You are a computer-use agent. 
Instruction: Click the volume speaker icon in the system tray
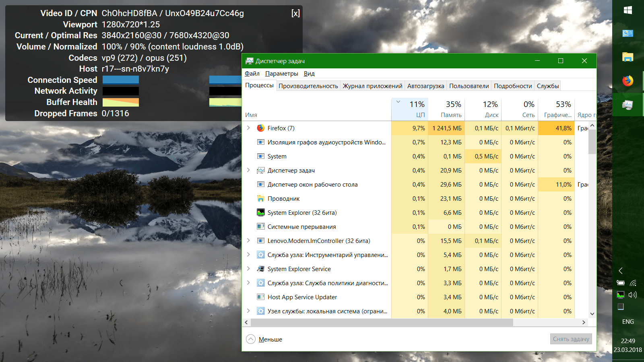[x=633, y=295]
